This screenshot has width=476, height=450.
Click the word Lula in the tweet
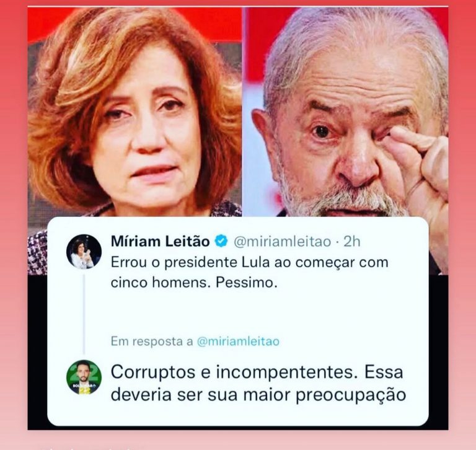point(255,262)
